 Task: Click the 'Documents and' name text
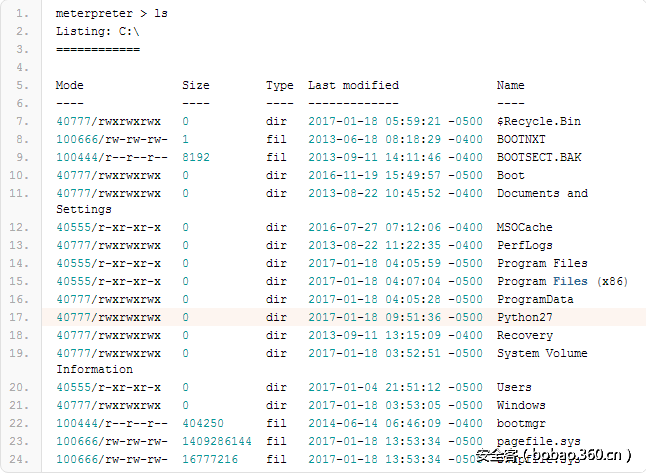[542, 194]
